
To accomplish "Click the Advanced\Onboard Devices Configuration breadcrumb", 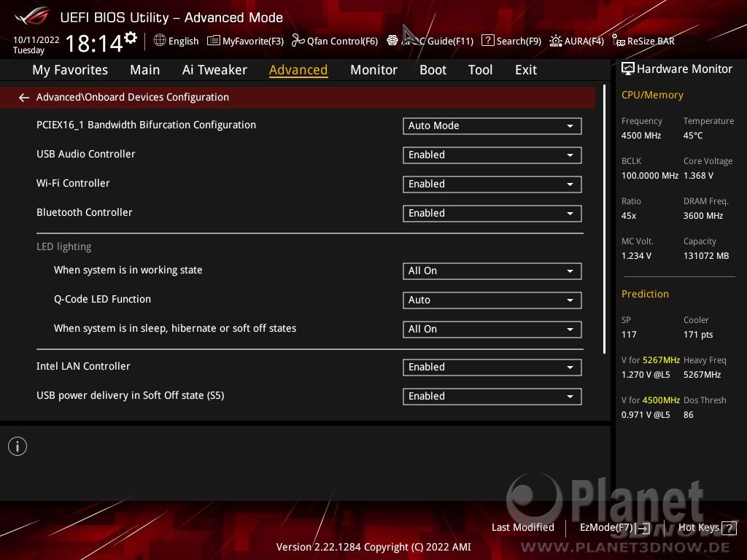I will click(133, 97).
